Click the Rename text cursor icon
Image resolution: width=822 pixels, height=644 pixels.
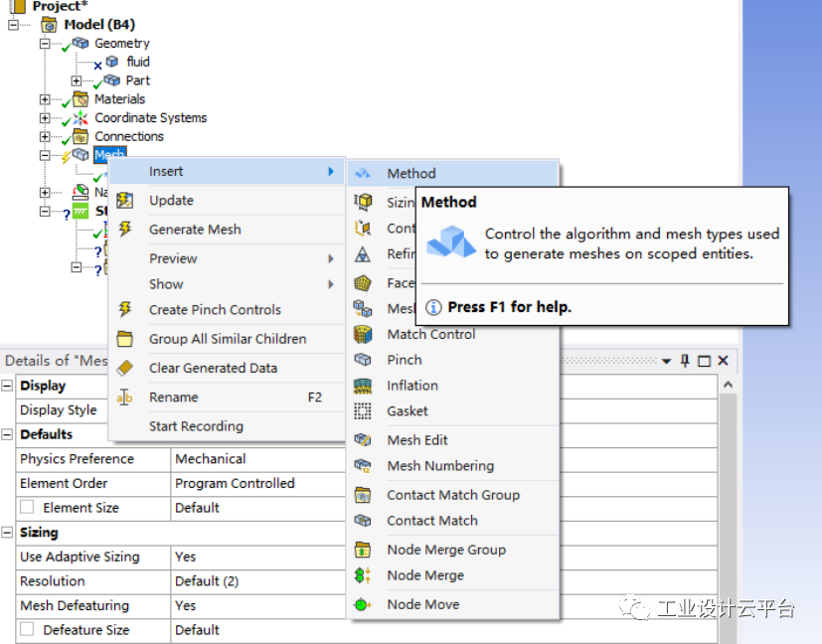[x=125, y=398]
